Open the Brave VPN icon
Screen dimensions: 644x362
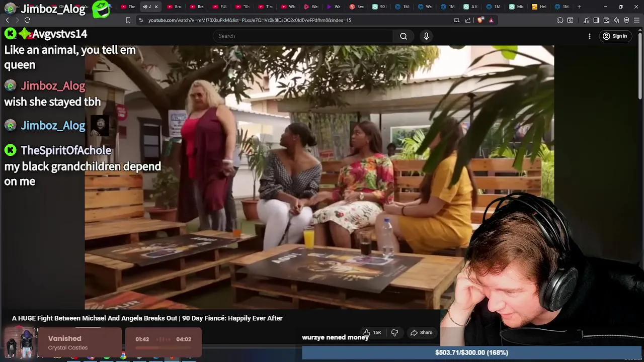tap(626, 20)
